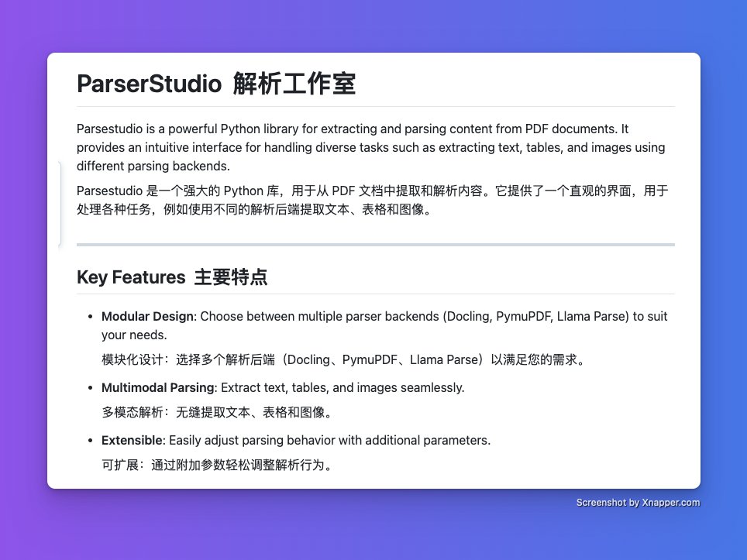Click the bold "Extensible" label
The height and width of the screenshot is (560, 747).
pyautogui.click(x=132, y=440)
